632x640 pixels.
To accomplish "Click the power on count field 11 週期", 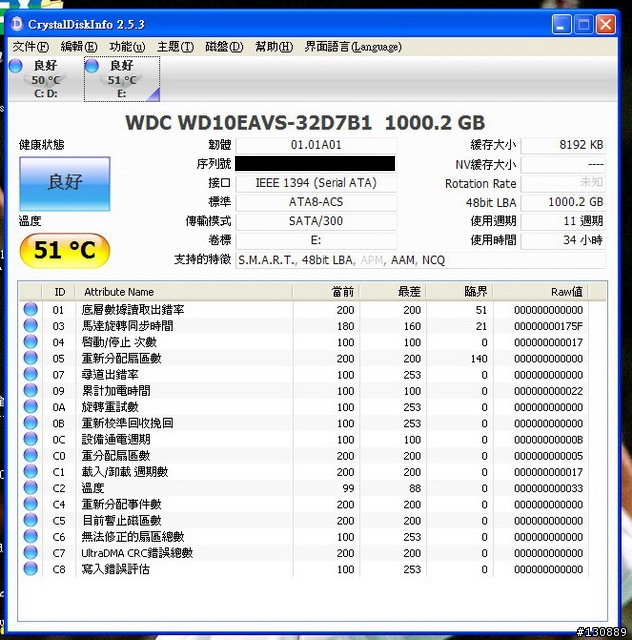I will pyautogui.click(x=563, y=221).
